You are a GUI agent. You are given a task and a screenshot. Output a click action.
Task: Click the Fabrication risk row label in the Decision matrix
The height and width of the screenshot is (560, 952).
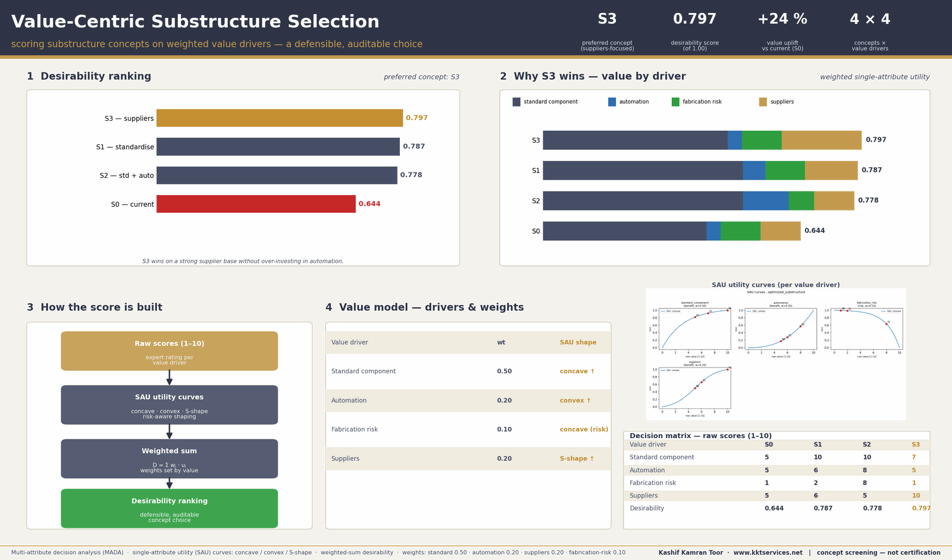653,483
